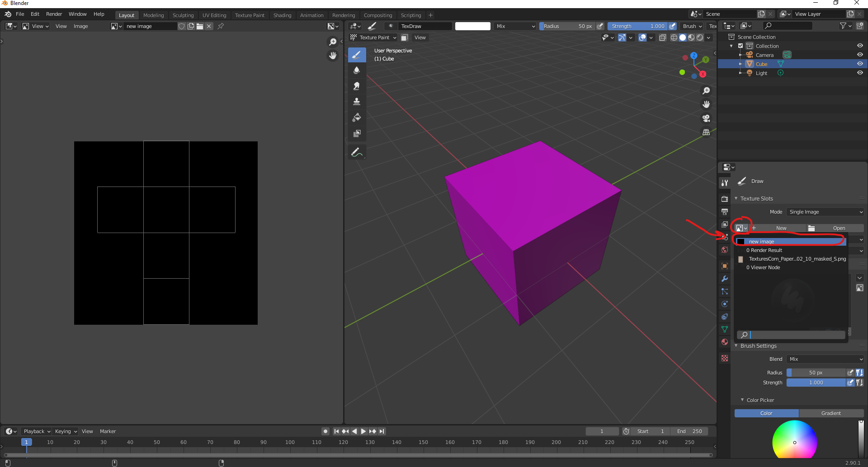
Task: Click the pan hand icon in the 3D viewport
Action: tap(706, 104)
